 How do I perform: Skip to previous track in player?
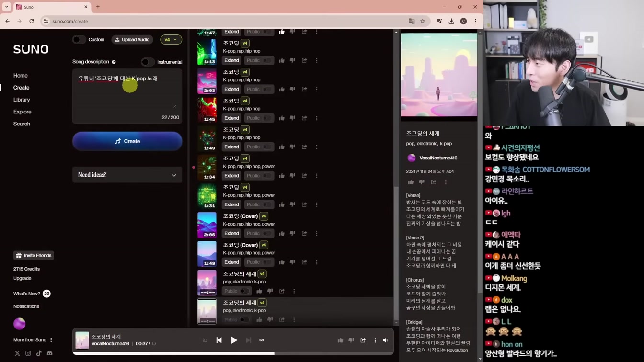click(219, 340)
